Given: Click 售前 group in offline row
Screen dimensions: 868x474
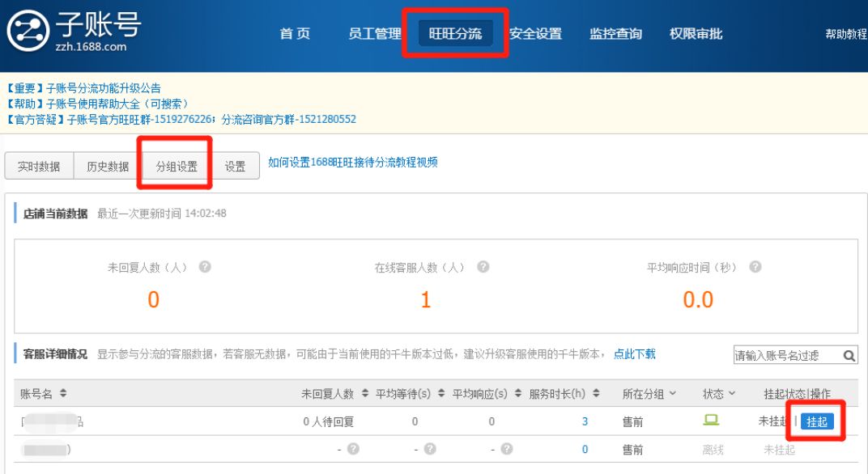Looking at the screenshot, I should [x=632, y=450].
